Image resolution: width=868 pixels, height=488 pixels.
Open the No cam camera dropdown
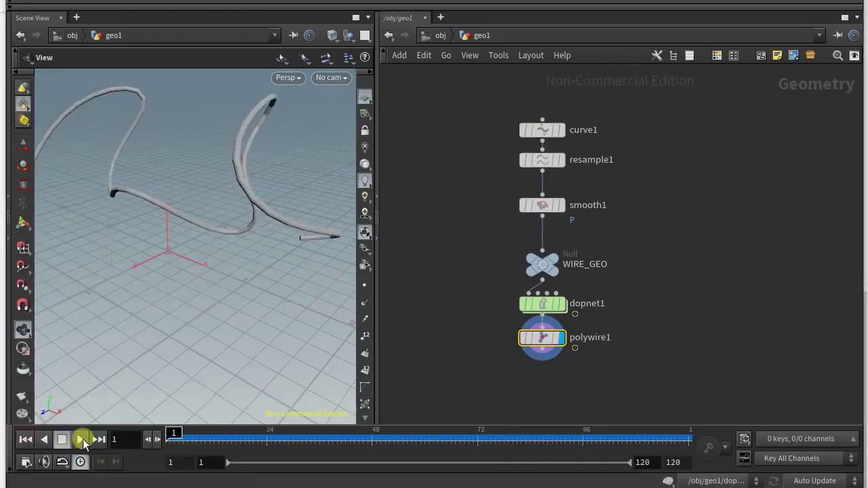tap(331, 77)
